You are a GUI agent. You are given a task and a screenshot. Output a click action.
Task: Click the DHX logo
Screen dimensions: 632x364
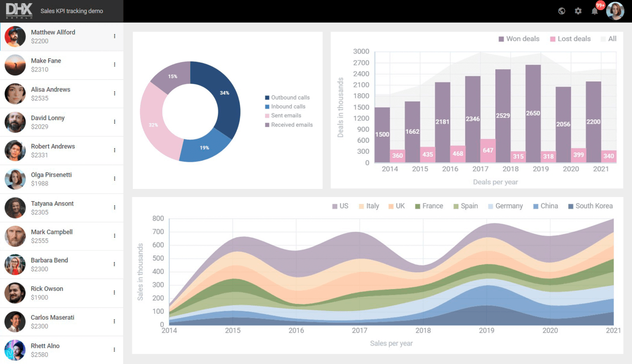[x=19, y=11]
